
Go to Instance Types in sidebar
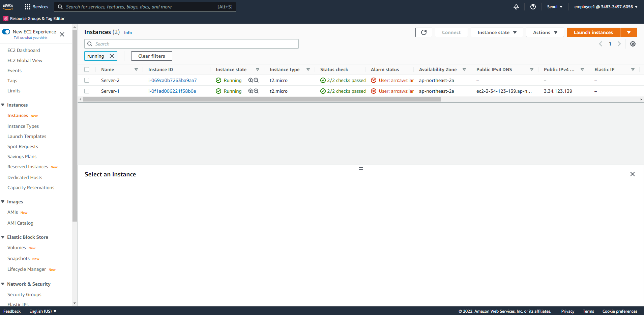(x=23, y=126)
